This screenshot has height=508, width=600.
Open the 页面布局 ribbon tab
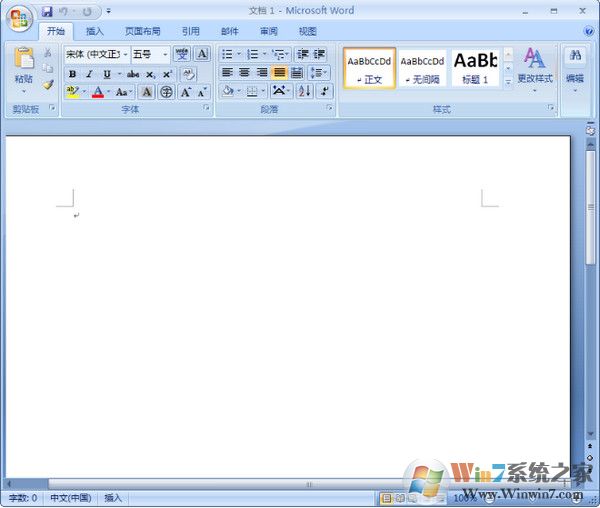pyautogui.click(x=142, y=32)
